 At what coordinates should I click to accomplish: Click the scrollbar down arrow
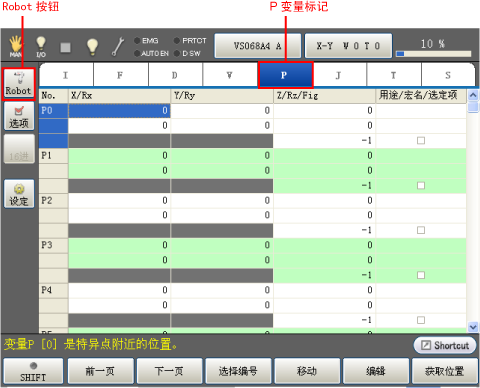click(473, 327)
